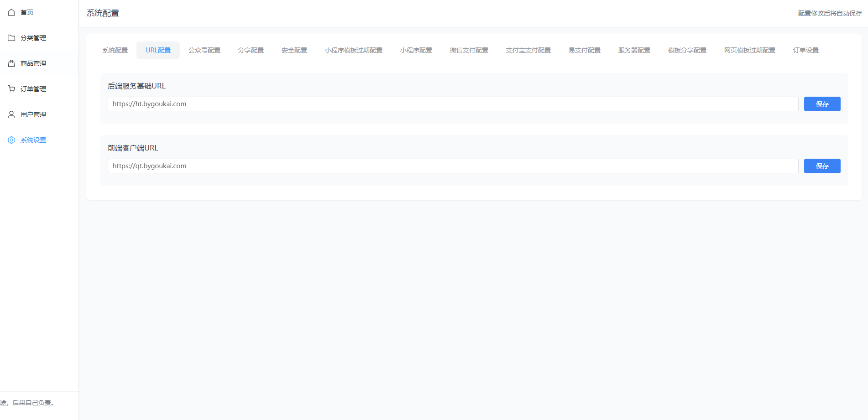Viewport: 868px width, 420px height.
Task: Select the 分享配置 tab
Action: 251,50
